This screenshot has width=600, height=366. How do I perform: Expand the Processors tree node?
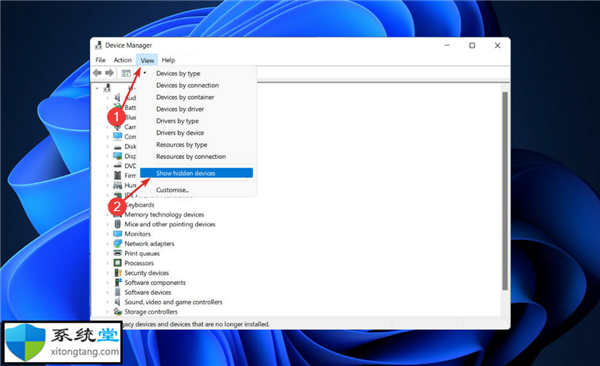tap(108, 263)
